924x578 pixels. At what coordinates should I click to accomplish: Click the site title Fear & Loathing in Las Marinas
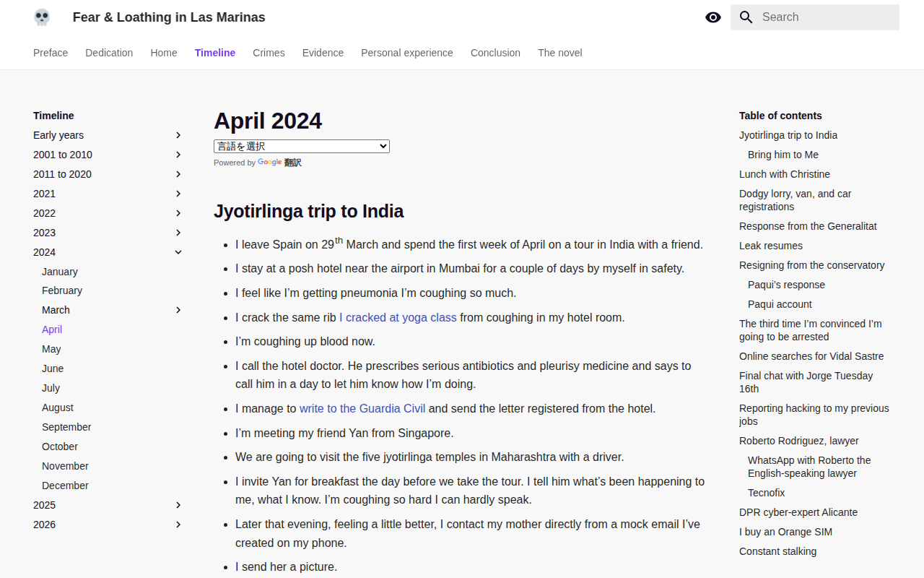coord(169,17)
